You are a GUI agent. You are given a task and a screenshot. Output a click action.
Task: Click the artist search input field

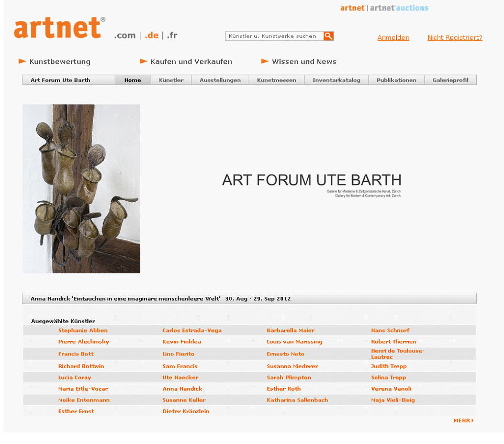point(274,36)
